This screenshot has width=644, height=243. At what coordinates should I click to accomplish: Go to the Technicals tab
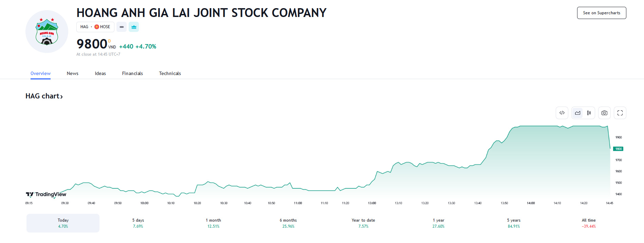(170, 73)
